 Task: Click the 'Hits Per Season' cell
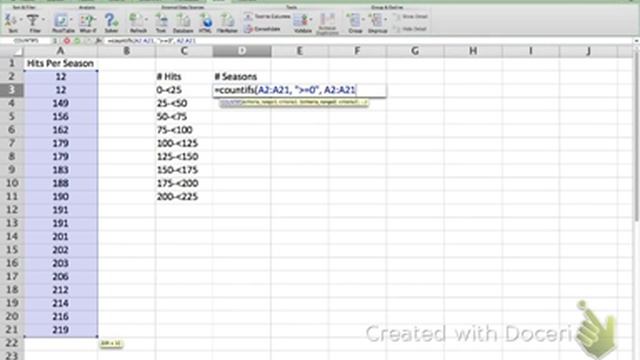pyautogui.click(x=61, y=63)
